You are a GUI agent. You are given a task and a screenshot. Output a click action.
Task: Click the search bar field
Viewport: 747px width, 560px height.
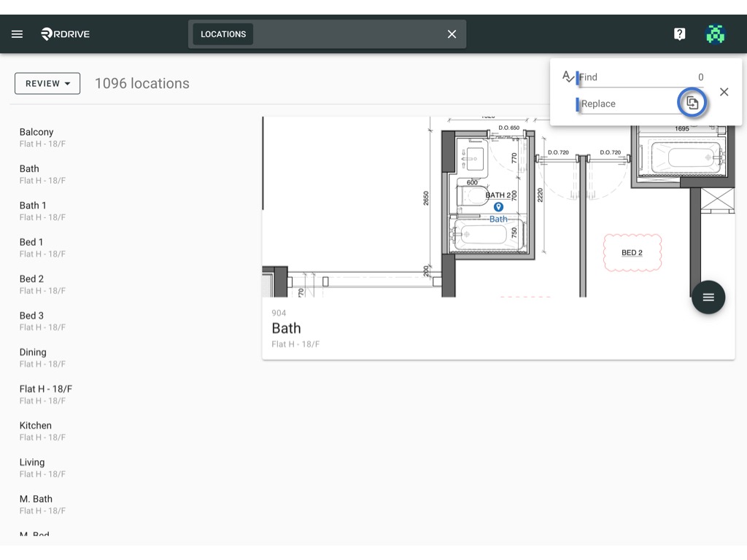point(327,34)
